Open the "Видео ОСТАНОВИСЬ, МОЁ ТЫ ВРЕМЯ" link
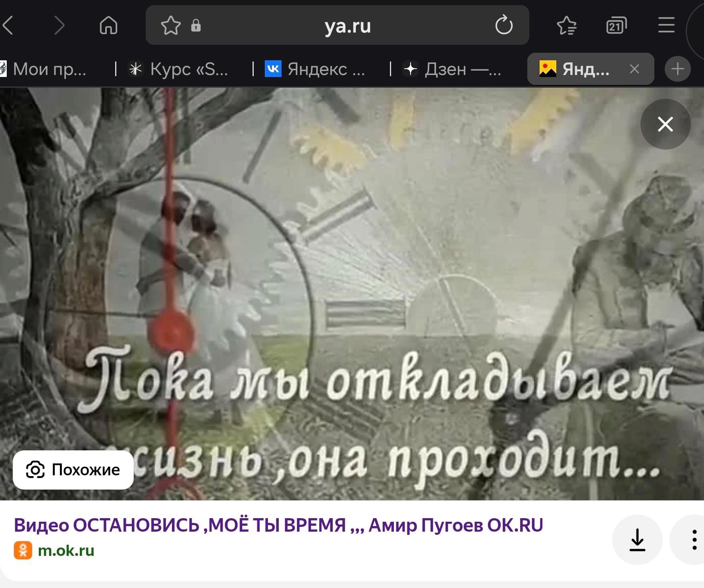The width and height of the screenshot is (704, 588). [278, 525]
